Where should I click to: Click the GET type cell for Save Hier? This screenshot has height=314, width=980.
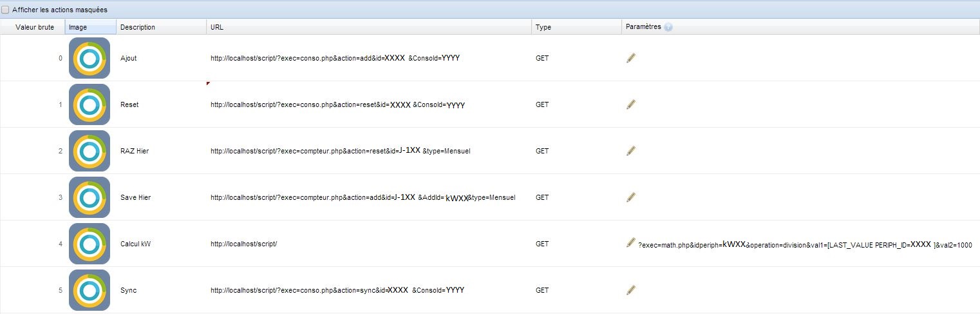542,197
